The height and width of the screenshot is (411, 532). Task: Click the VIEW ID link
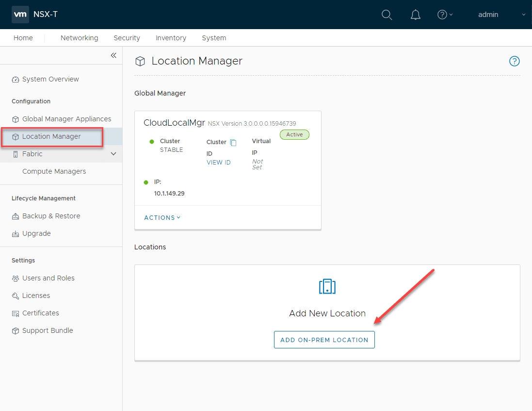coord(218,163)
